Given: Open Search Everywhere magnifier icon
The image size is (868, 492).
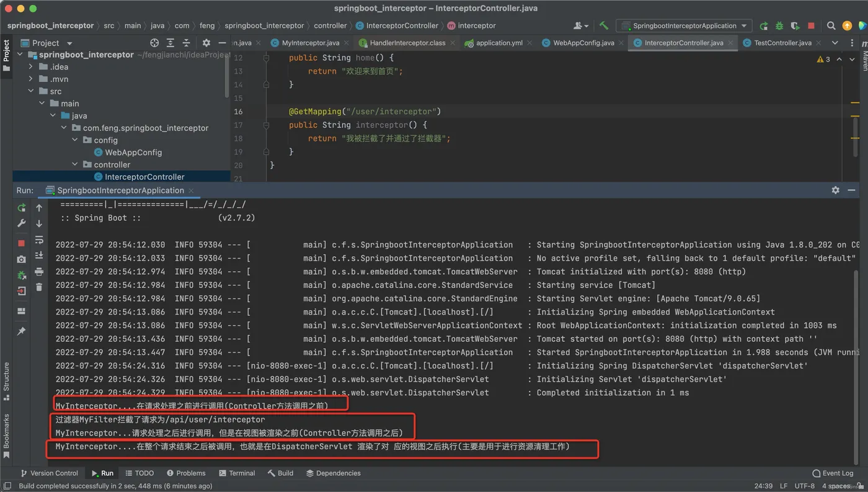Looking at the screenshot, I should tap(831, 25).
